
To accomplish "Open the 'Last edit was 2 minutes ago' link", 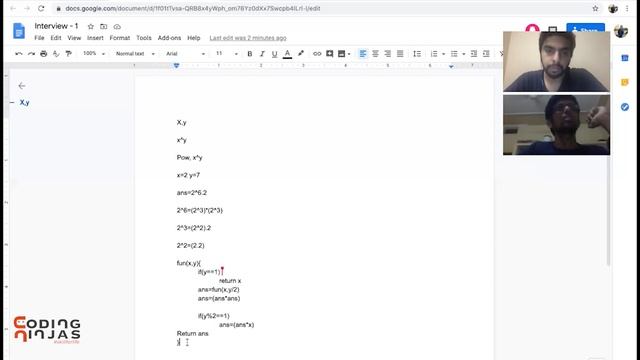I will point(248,38).
